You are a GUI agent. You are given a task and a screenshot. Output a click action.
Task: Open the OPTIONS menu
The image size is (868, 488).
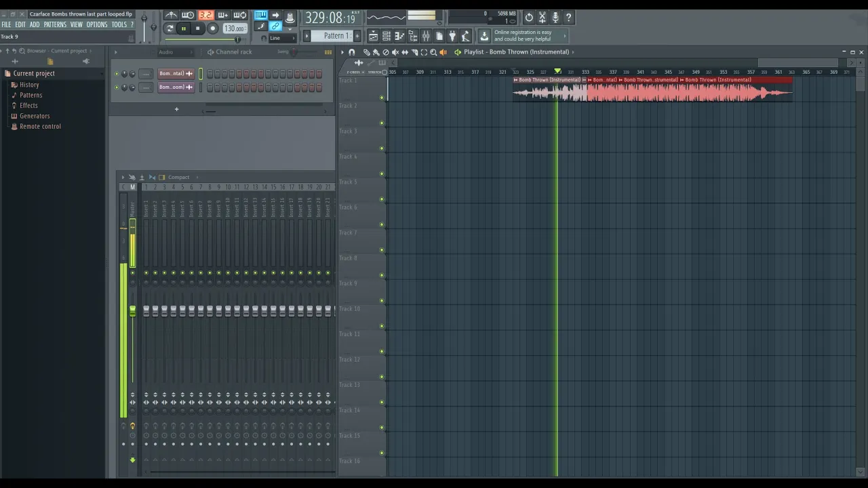(x=97, y=24)
